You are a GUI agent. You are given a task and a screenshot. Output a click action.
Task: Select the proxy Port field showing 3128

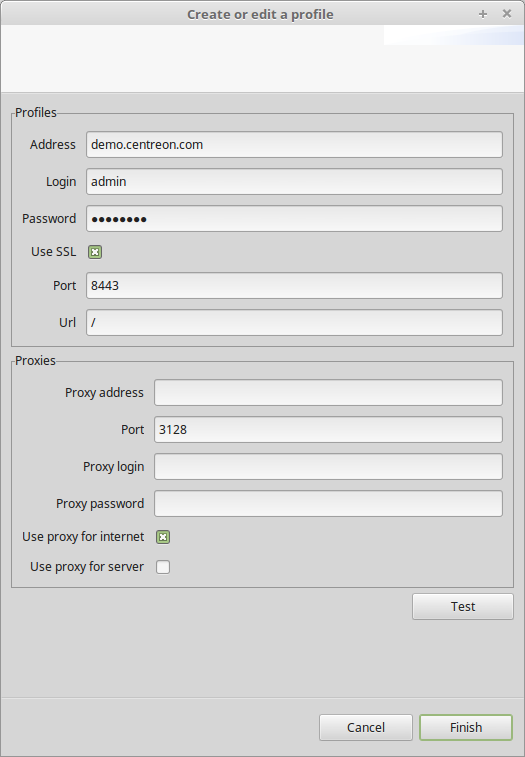(328, 430)
